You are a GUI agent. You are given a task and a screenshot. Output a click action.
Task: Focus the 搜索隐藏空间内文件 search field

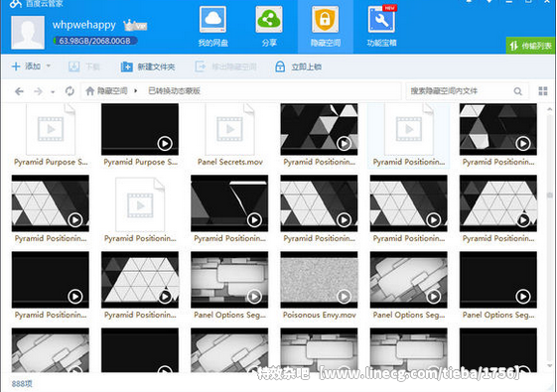(460, 91)
